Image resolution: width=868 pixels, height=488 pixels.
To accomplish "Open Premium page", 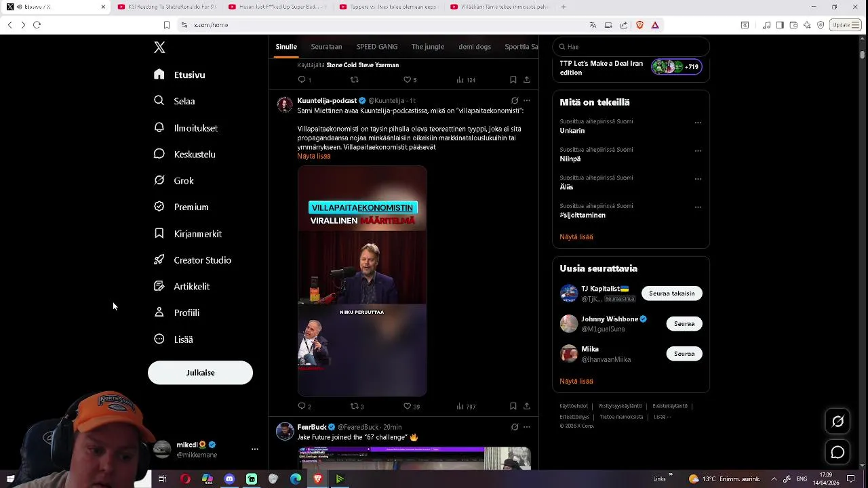I will (x=181, y=207).
